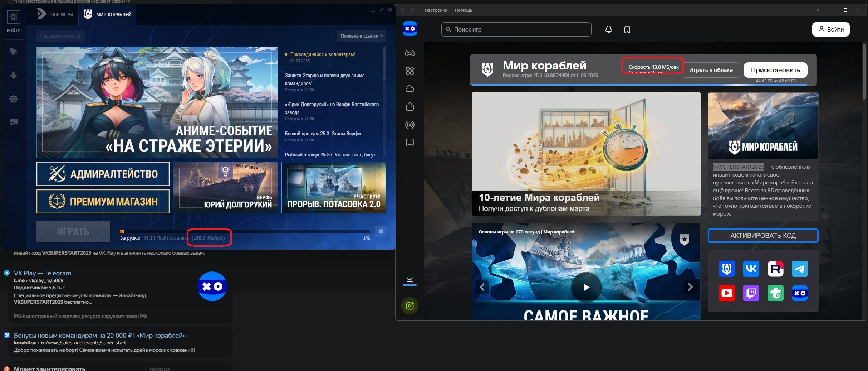Go to previous video with left arrow
868x371 pixels.
[482, 287]
